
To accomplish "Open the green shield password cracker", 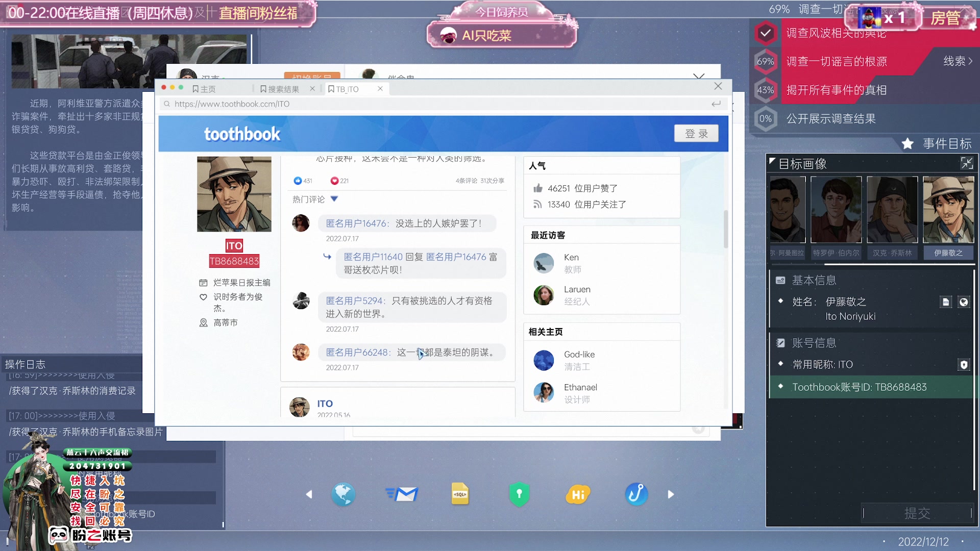I will 519,494.
